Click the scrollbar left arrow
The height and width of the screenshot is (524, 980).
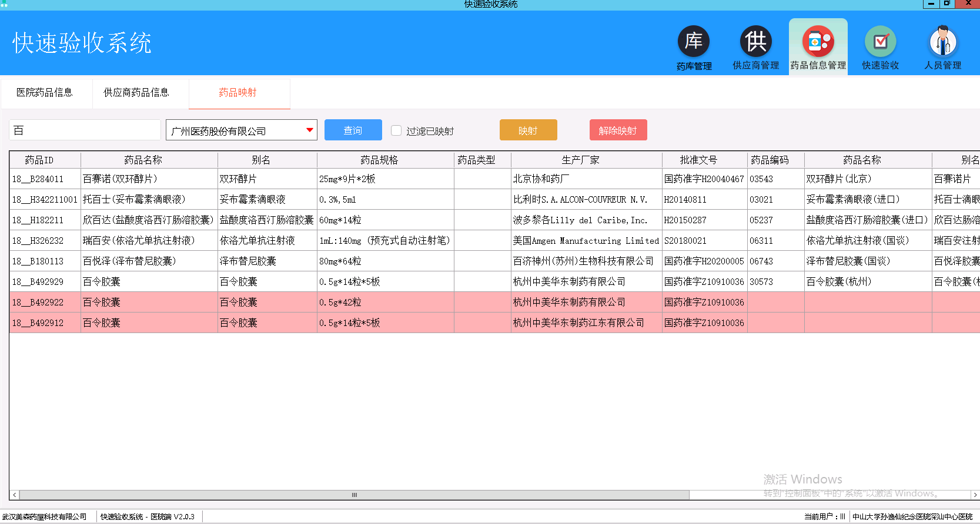click(x=15, y=495)
